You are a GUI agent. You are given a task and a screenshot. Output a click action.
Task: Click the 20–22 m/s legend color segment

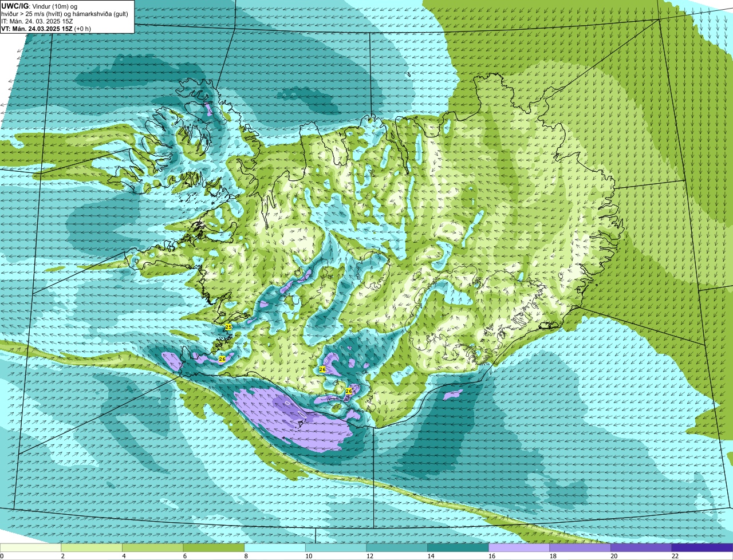[x=641, y=547]
